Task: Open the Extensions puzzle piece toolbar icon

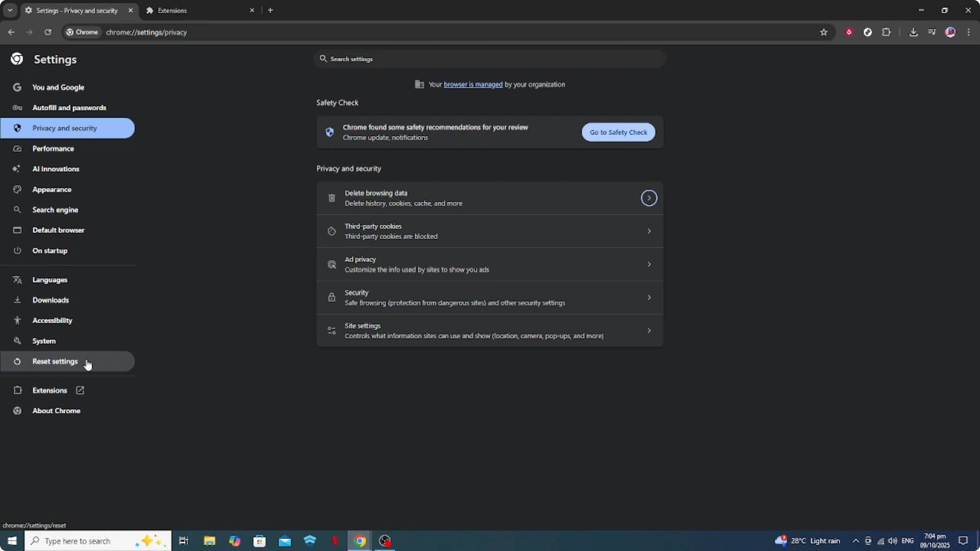Action: [x=887, y=32]
